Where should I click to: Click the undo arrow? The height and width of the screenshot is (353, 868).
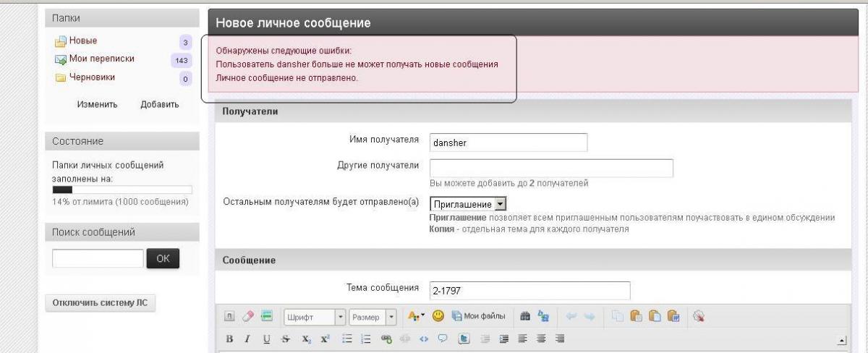[571, 317]
